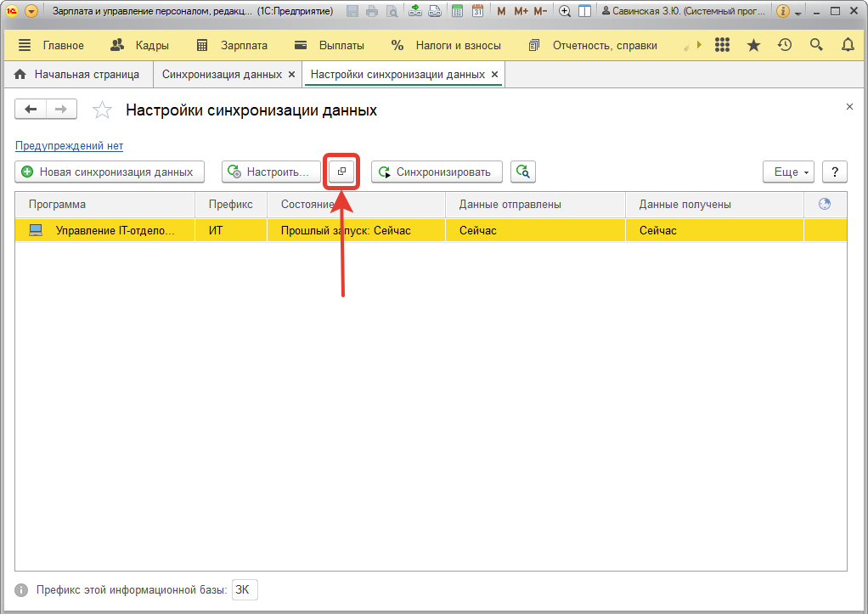The image size is (868, 614).
Task: Open the functions grid menu icon
Action: tap(722, 45)
